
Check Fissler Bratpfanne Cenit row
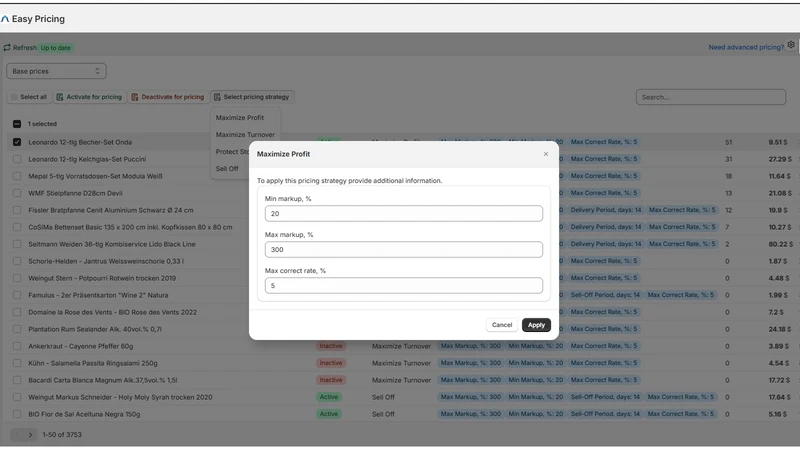pos(17,210)
